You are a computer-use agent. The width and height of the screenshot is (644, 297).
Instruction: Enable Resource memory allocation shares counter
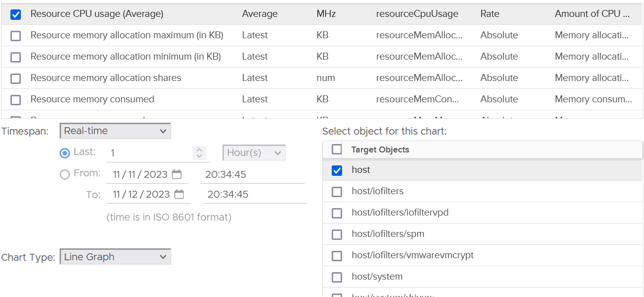coord(16,78)
